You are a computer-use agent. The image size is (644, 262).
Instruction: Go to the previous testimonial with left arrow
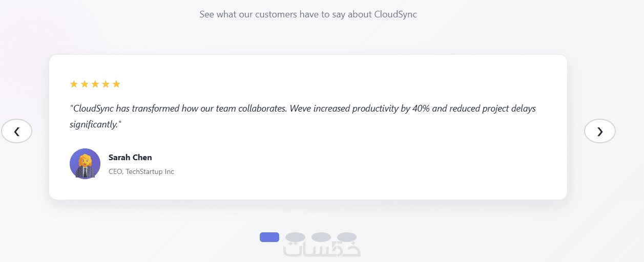point(17,132)
